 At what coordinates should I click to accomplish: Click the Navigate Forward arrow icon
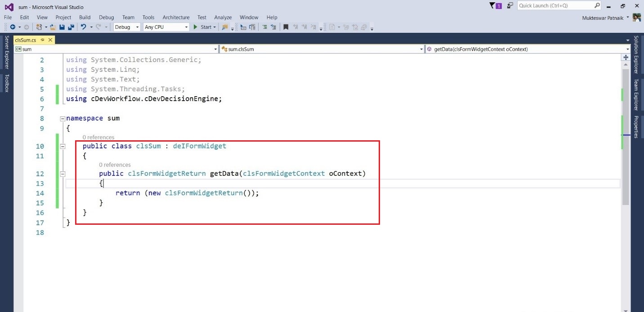26,27
